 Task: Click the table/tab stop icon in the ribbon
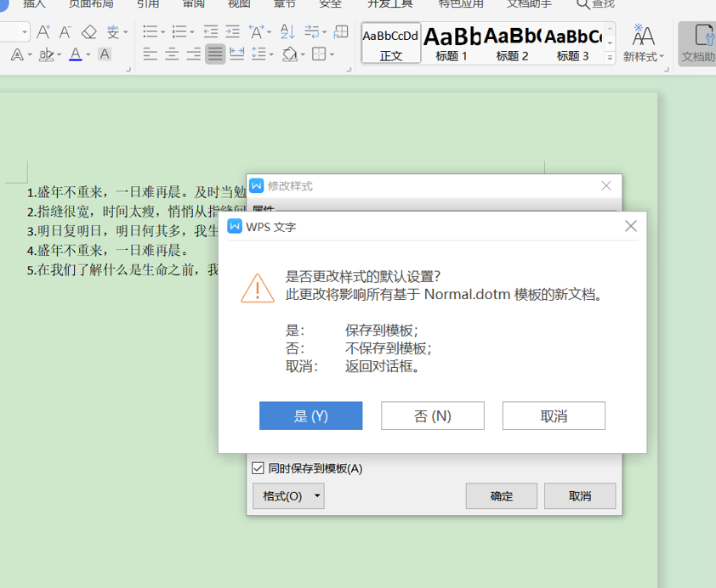(341, 32)
